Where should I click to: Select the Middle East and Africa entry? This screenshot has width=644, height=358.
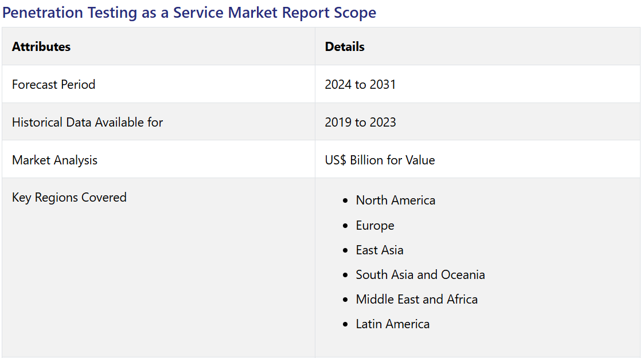pos(416,300)
